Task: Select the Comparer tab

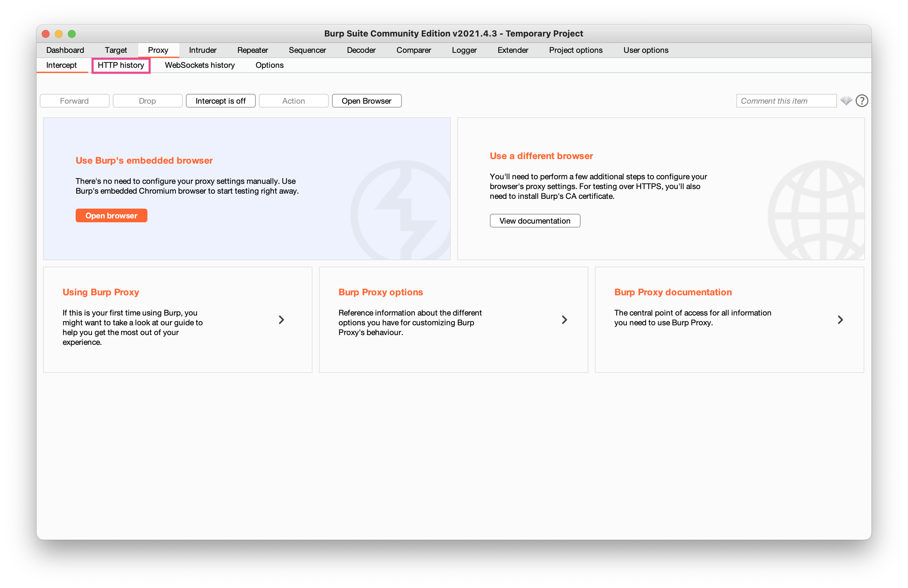Action: [414, 50]
